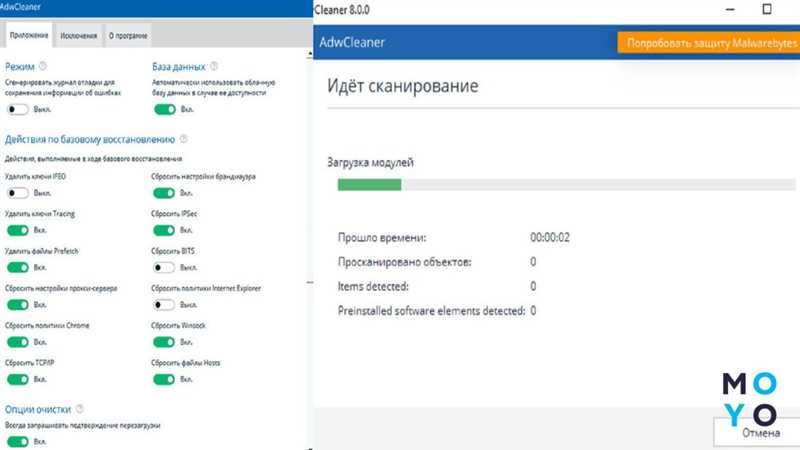Click Действия по базовому восстановлению heading
800x450 pixels.
click(90, 139)
